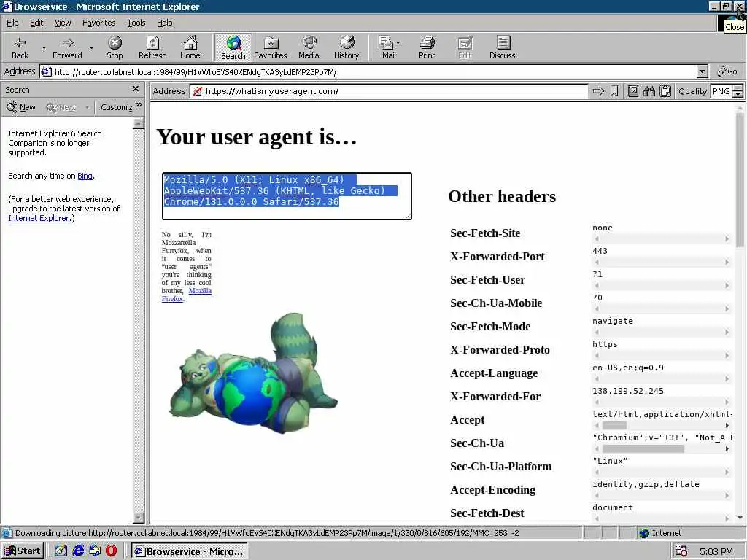Toggle the Search toolbar button
The height and width of the screenshot is (560, 747).
[x=233, y=47]
